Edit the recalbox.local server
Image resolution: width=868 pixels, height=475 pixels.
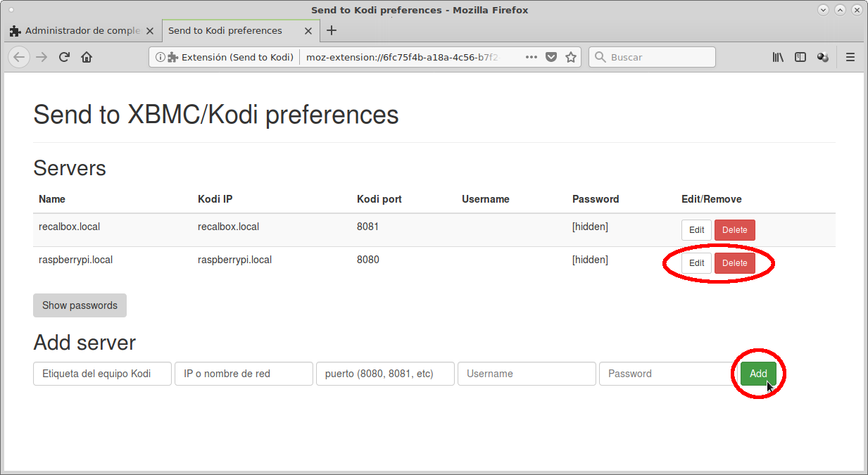(x=696, y=230)
